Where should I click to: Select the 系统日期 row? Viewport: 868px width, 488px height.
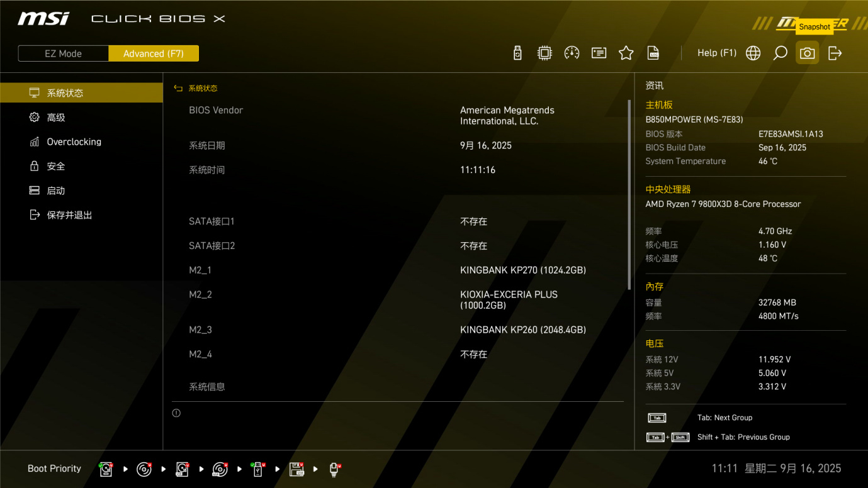(x=398, y=145)
